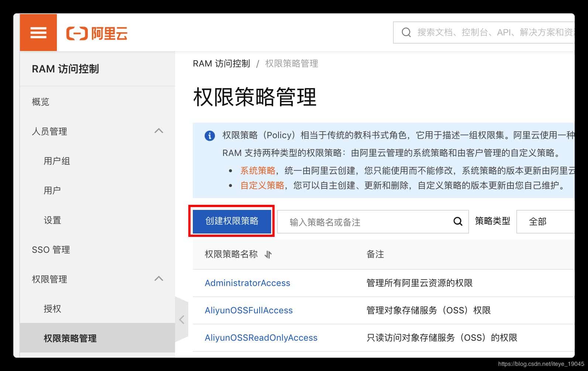Collapse sidebar with the left arrow handle

pyautogui.click(x=181, y=320)
